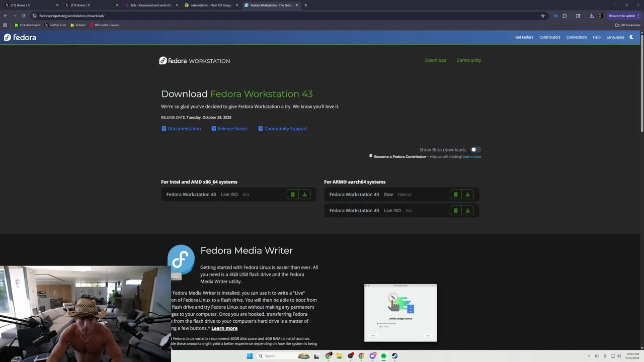Open a new browser tab

pyautogui.click(x=306, y=5)
